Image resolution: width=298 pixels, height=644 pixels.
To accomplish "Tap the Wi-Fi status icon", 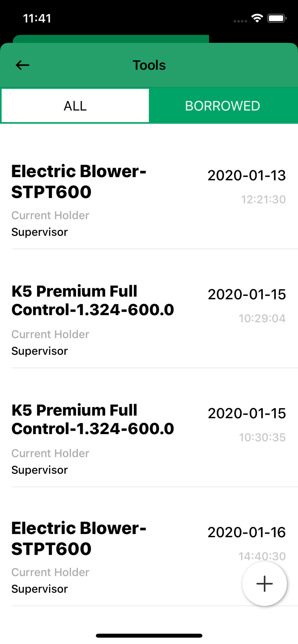I will 257,18.
